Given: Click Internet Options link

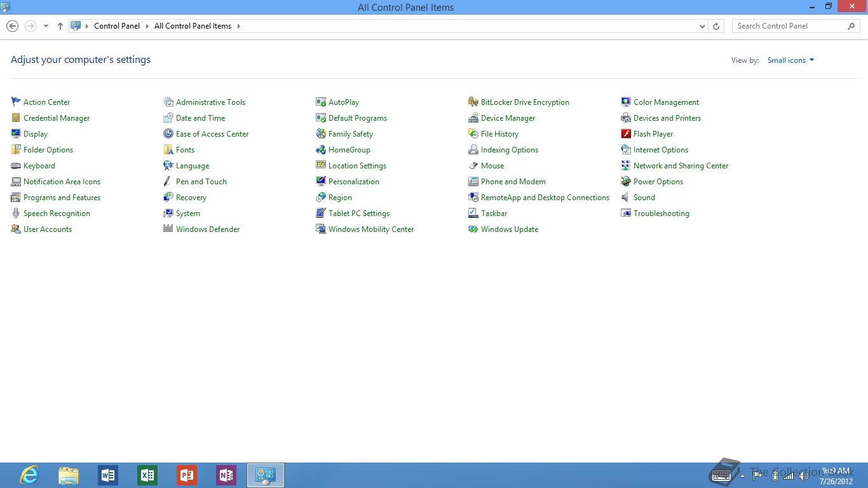Looking at the screenshot, I should tap(661, 150).
